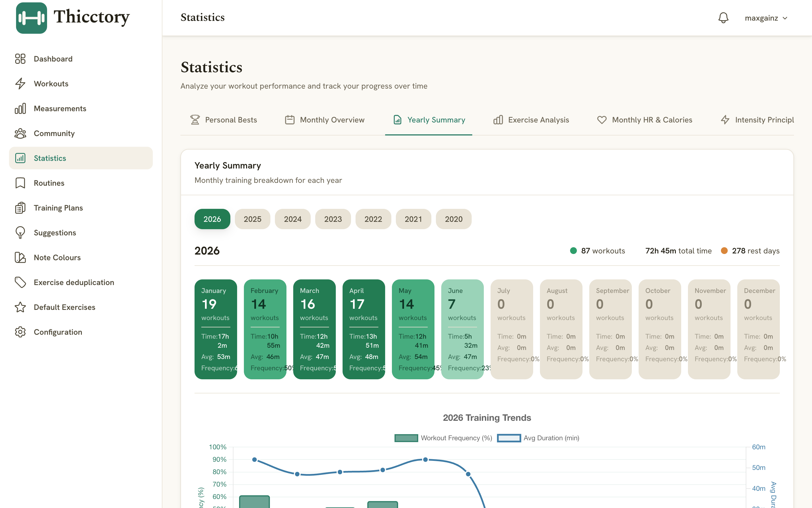Select year 2025 button
812x508 pixels.
253,219
